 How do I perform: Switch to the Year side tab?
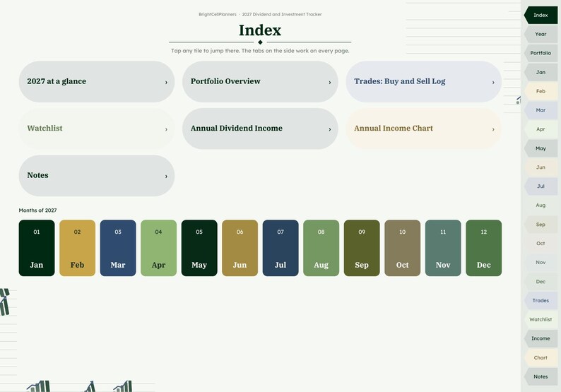tap(541, 34)
